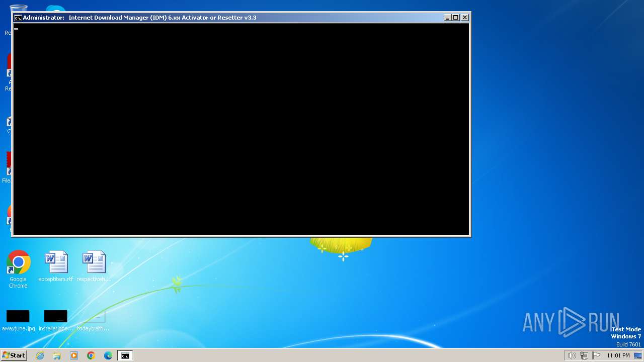This screenshot has height=362, width=644.
Task: Open the clock showing 11:01 PM
Action: pos(618,355)
